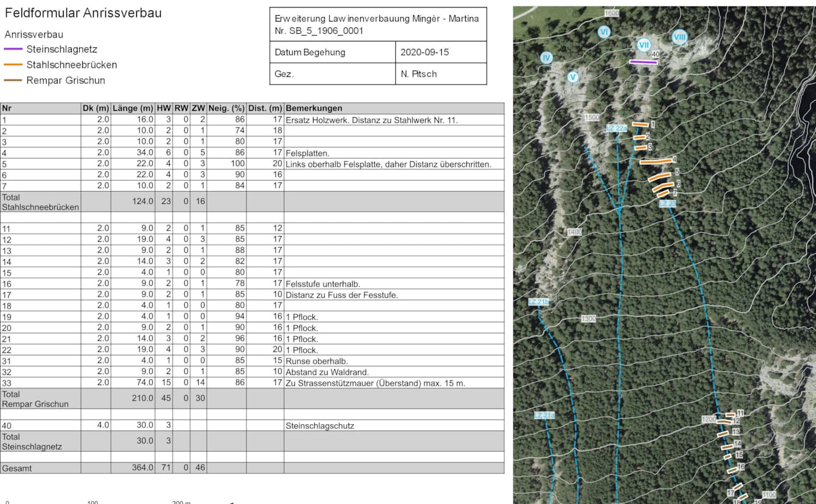816x504 pixels.
Task: Select purple Steinschlagnetz line 40 on map
Action: pyautogui.click(x=643, y=62)
